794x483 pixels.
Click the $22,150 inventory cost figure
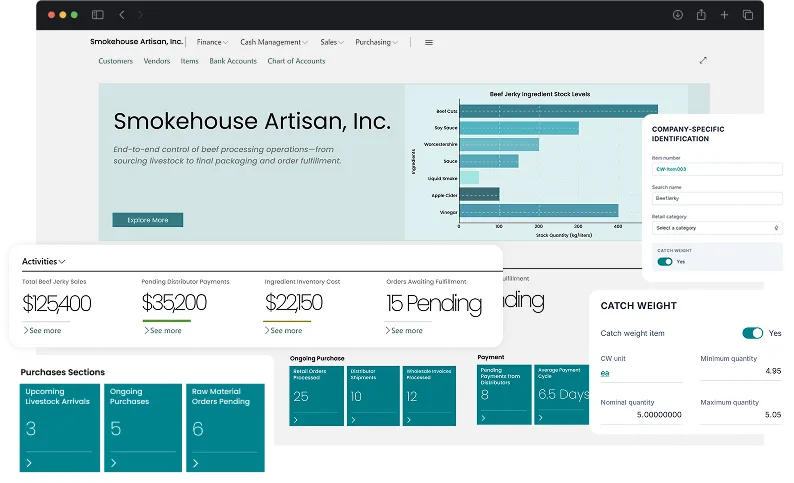tap(294, 303)
